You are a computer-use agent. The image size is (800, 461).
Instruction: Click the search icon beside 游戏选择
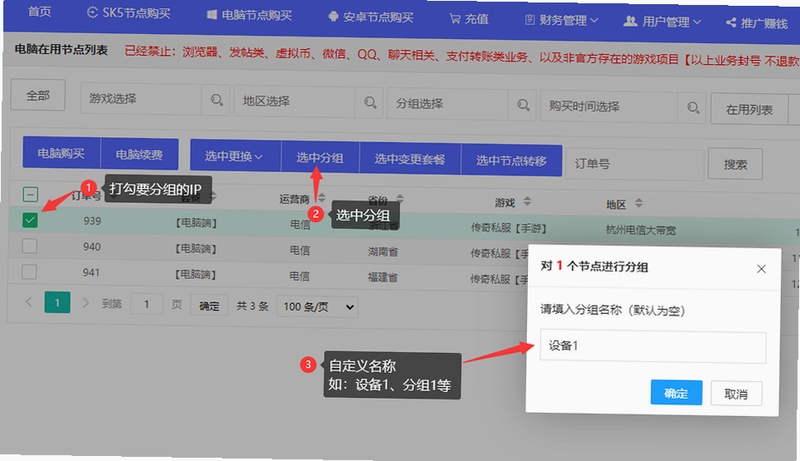[216, 100]
